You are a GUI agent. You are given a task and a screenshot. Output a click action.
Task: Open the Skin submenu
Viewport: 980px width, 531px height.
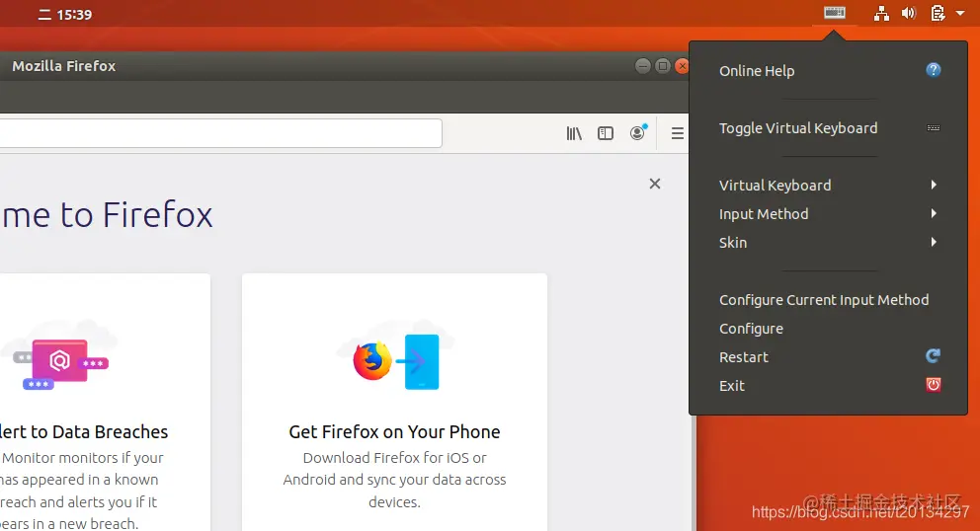click(x=828, y=243)
